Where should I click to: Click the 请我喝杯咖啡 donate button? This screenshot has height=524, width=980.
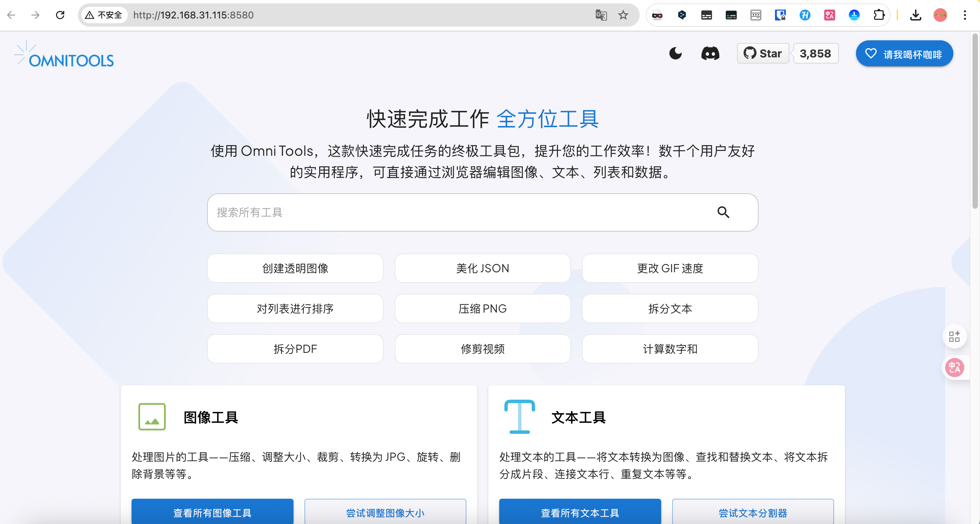904,54
